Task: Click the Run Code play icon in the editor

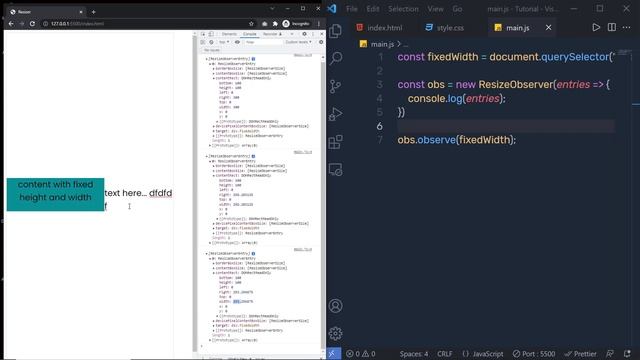Action: coord(596,27)
